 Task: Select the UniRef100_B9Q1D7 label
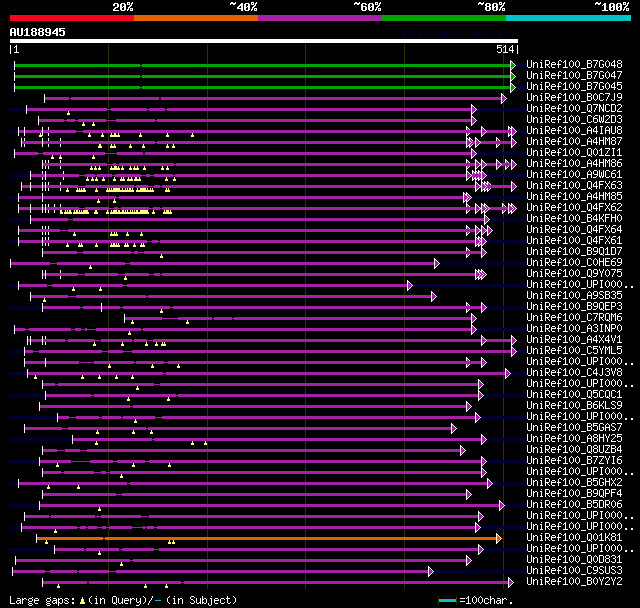click(574, 252)
